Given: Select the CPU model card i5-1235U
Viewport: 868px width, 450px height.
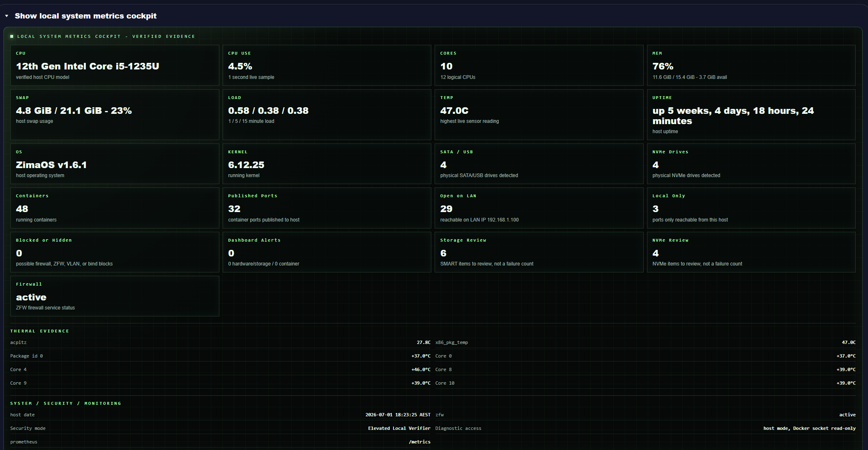Looking at the screenshot, I should [x=115, y=65].
